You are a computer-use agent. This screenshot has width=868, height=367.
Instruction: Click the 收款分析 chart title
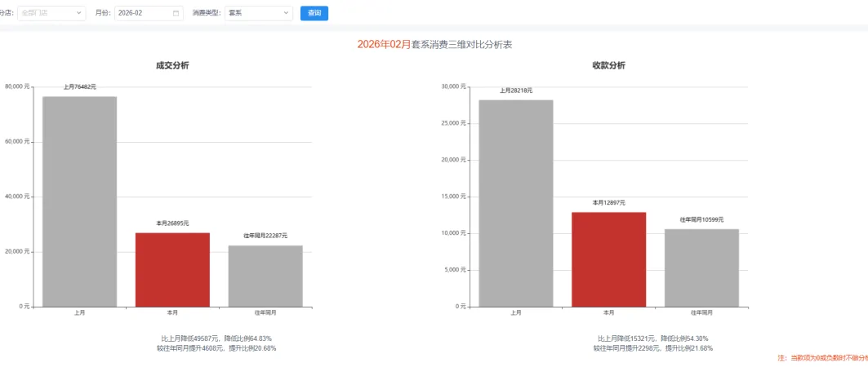point(608,65)
